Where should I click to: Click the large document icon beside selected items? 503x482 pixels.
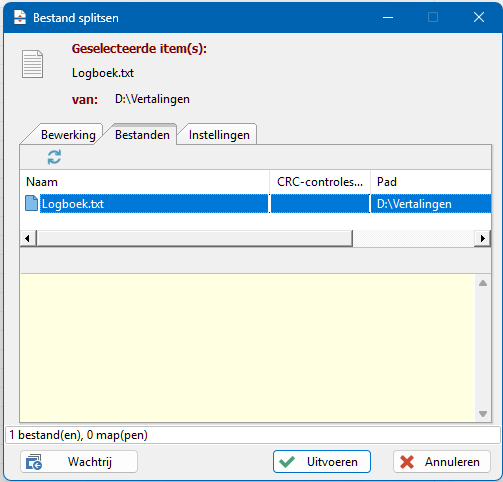click(x=32, y=64)
